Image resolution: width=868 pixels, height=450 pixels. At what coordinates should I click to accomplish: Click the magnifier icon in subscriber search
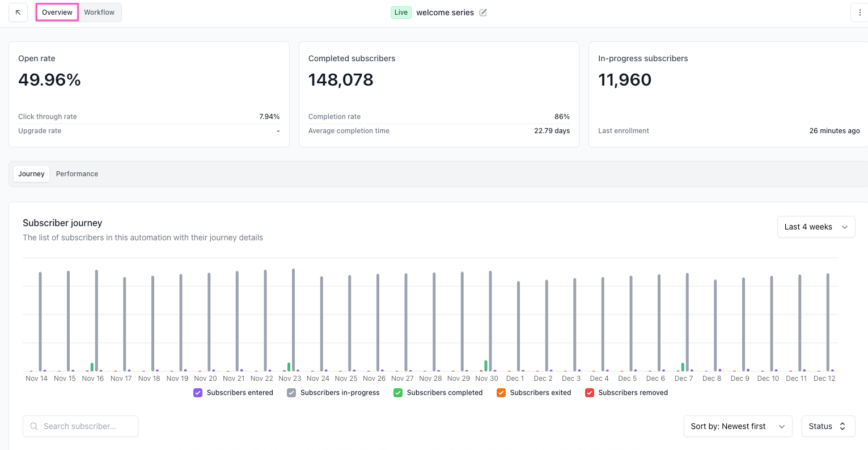pyautogui.click(x=34, y=426)
